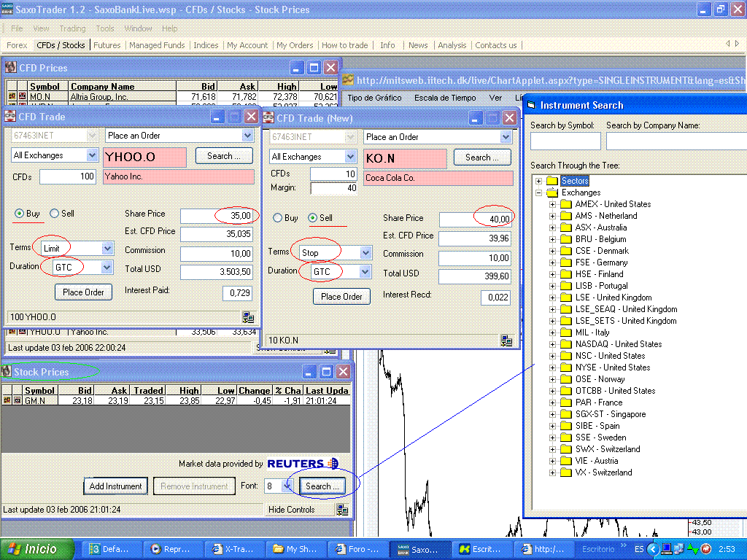Viewport: 747px width, 560px height.
Task: Click the PAR - France folder icon
Action: pos(566,402)
